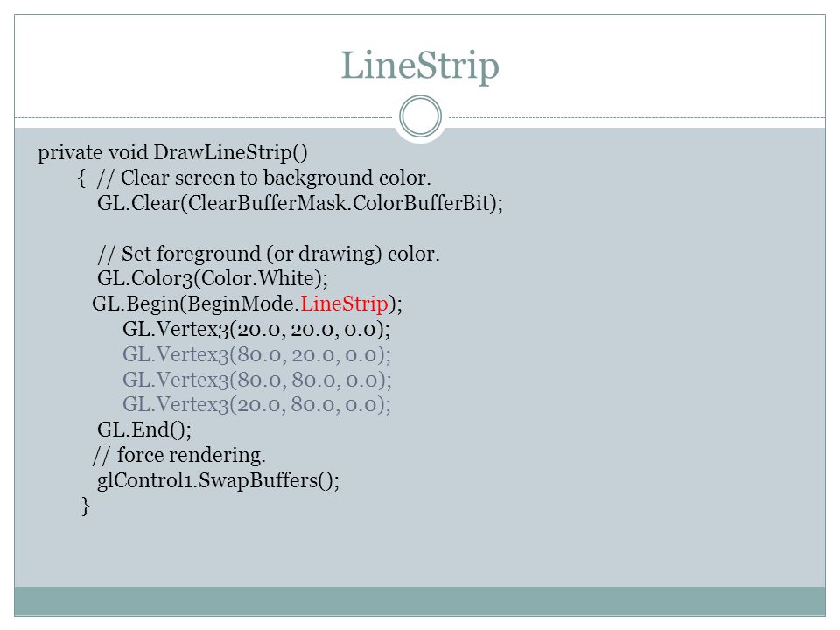
Task: Click GL.Vertex3(20.0, 20.0, 0.0) line
Action: 256,330
